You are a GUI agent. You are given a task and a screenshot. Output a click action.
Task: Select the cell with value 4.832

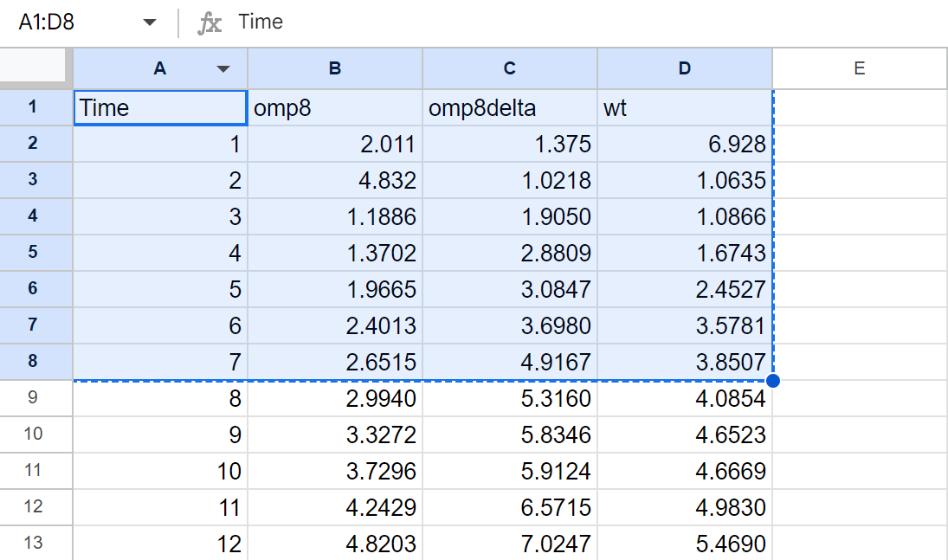335,181
